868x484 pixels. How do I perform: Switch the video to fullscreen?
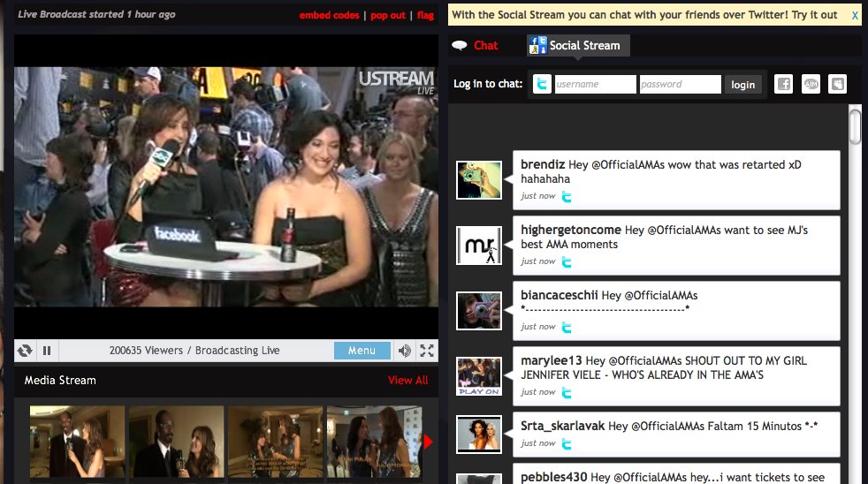[427, 350]
